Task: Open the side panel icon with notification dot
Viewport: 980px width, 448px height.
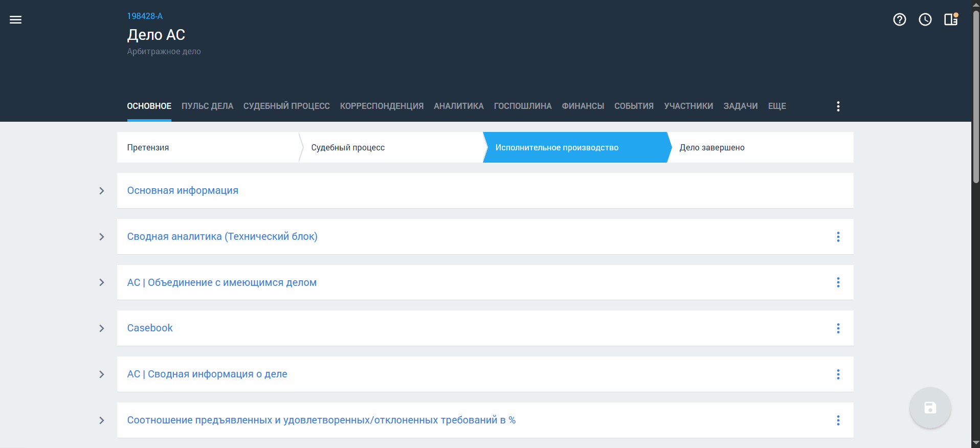Action: click(x=951, y=19)
